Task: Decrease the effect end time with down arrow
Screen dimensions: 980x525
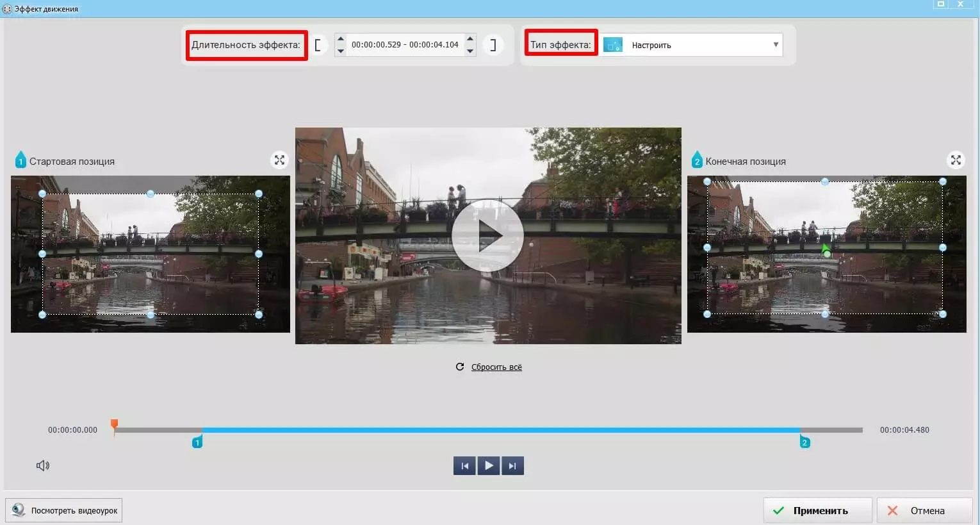Action: (x=470, y=51)
